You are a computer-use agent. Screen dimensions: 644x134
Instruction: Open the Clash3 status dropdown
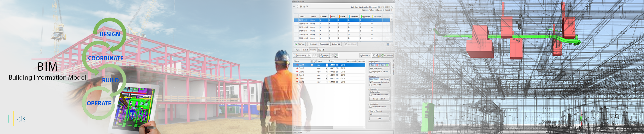(x=327, y=72)
